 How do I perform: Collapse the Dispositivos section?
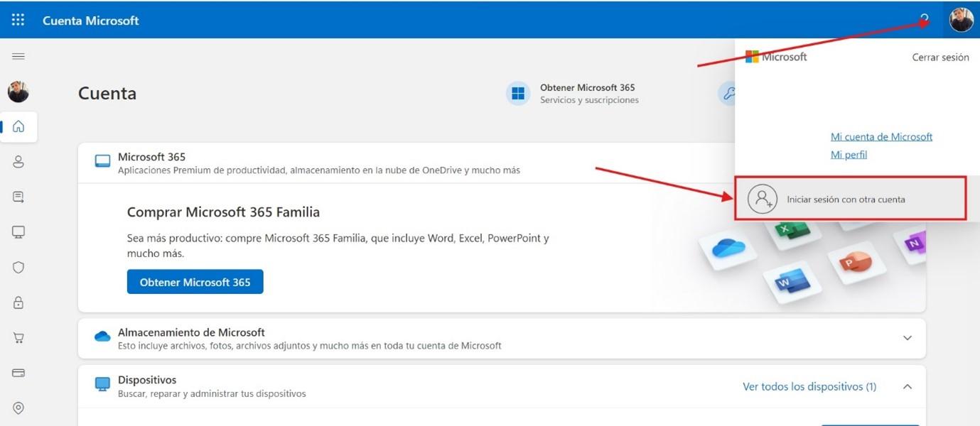(908, 386)
